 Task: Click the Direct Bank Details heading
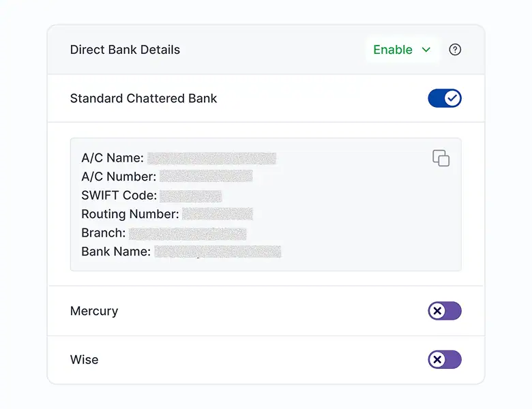pos(125,50)
